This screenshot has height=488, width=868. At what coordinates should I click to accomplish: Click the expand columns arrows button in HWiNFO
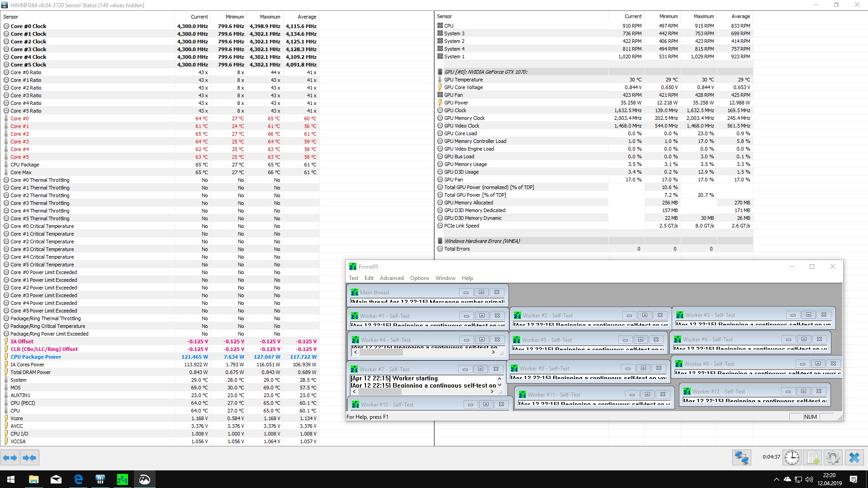(10, 458)
